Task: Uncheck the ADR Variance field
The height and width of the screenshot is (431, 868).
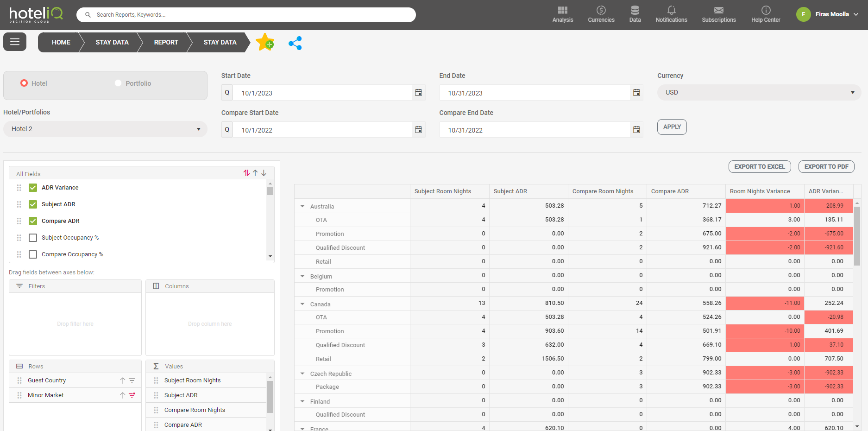Action: click(x=33, y=188)
